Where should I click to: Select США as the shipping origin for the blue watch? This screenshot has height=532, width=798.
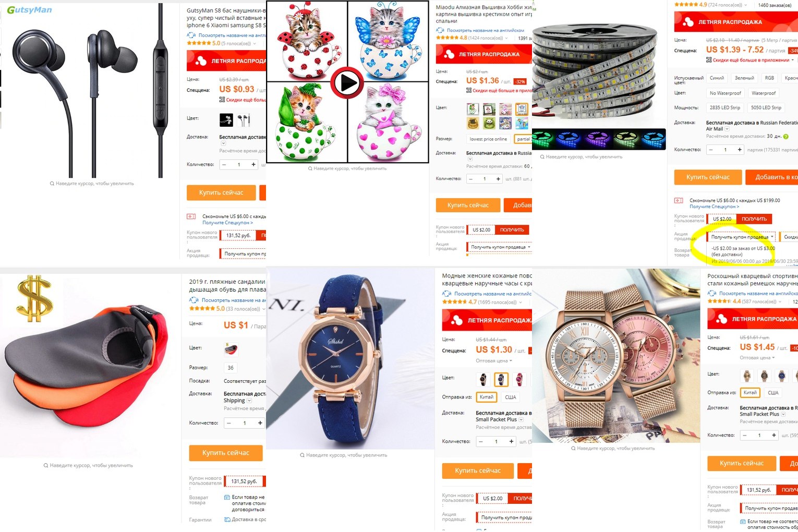click(511, 397)
